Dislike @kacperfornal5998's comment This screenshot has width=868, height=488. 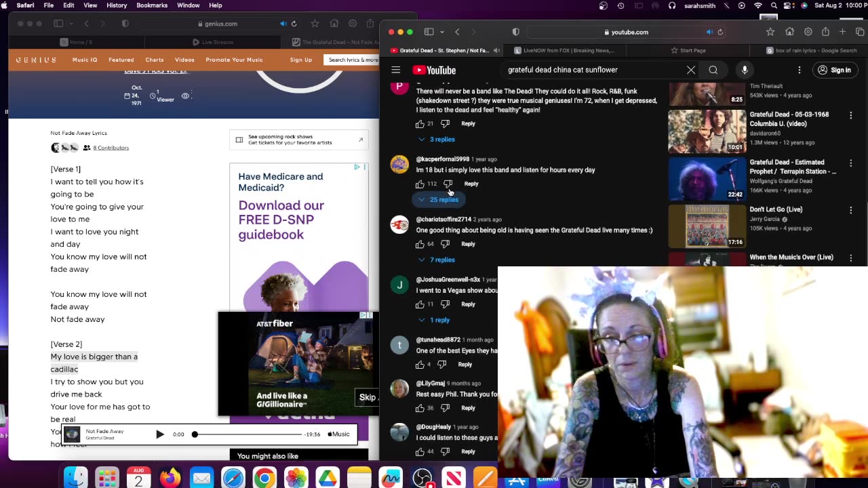point(448,184)
